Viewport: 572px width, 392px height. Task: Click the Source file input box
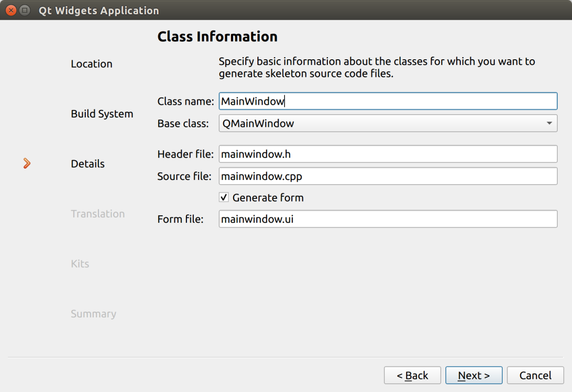[388, 177]
